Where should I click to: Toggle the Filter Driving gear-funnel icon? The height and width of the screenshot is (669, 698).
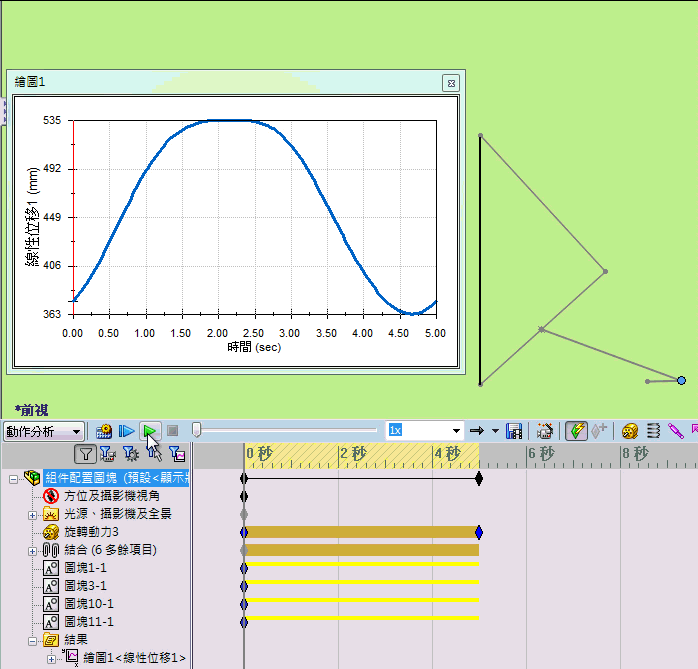pyautogui.click(x=130, y=454)
